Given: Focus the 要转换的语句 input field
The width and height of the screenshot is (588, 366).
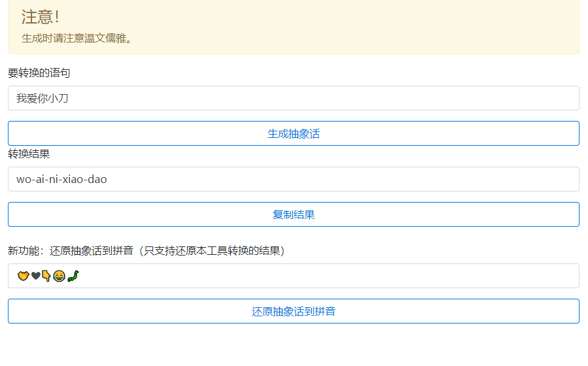Looking at the screenshot, I should [327, 98].
